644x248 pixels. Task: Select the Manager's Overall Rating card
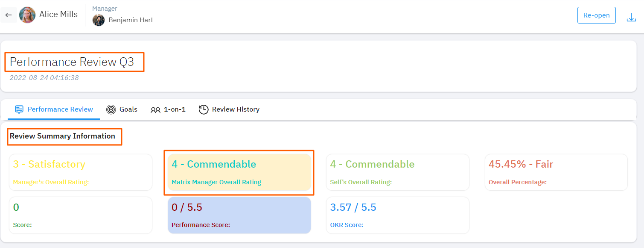click(x=81, y=172)
